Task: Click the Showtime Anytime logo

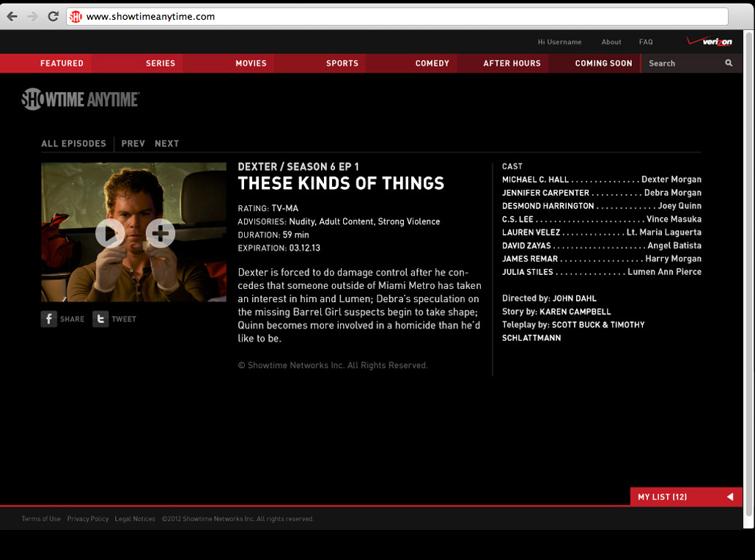Action: [x=81, y=99]
